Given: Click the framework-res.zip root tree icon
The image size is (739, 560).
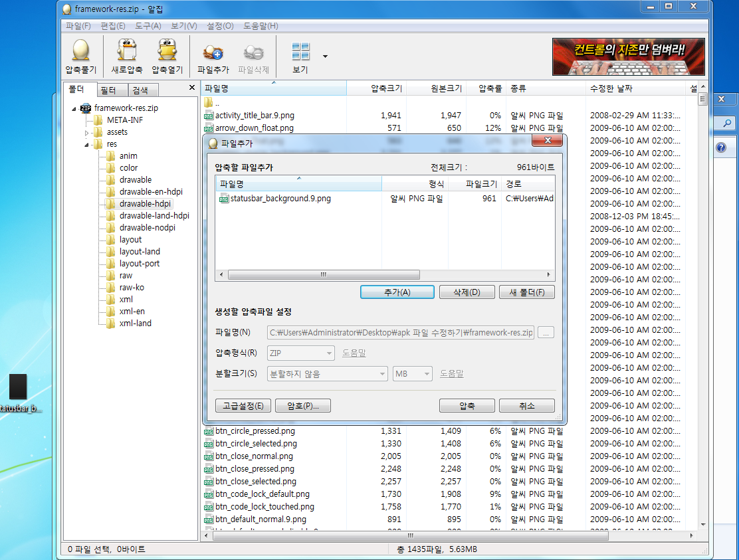Looking at the screenshot, I should (86, 108).
